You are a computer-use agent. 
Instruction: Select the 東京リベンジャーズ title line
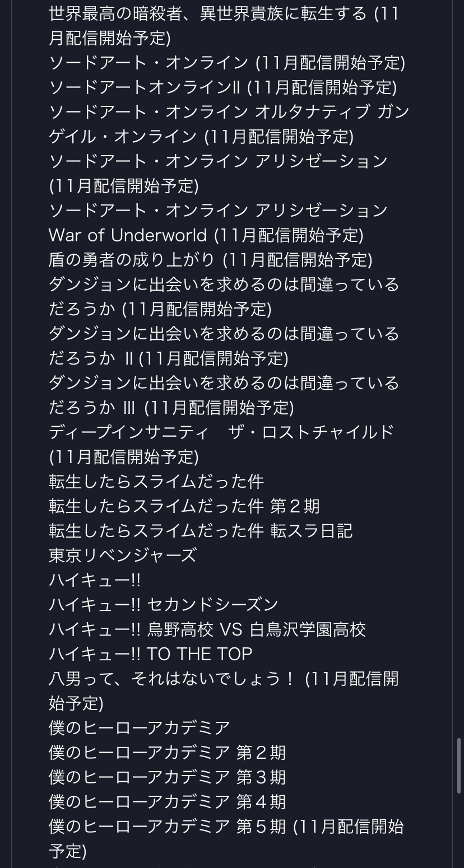123,555
